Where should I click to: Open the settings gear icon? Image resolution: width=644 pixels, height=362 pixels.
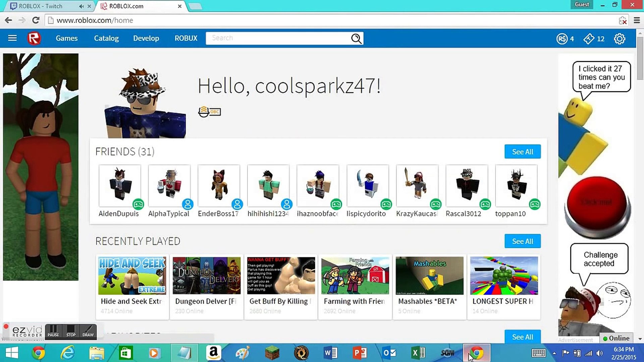619,39
